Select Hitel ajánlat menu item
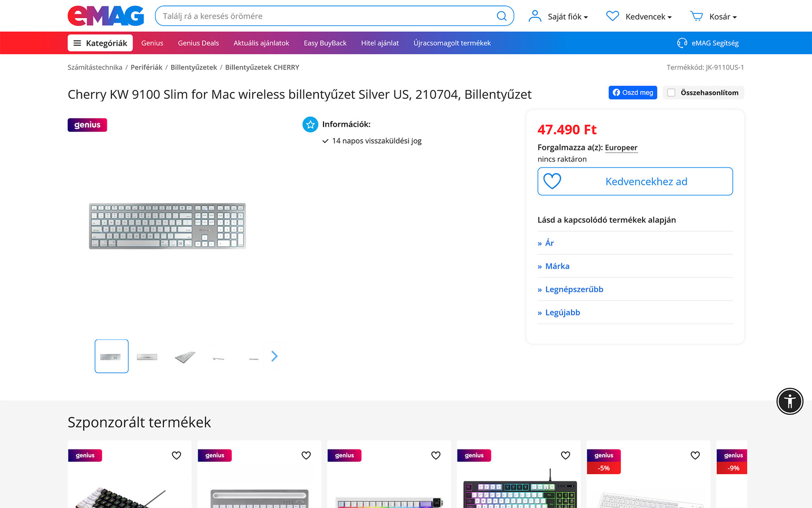Viewport: 812px width, 508px height. pos(380,43)
